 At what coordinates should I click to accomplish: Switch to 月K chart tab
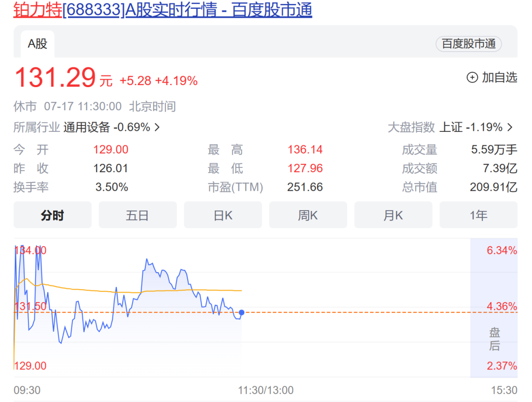point(393,215)
